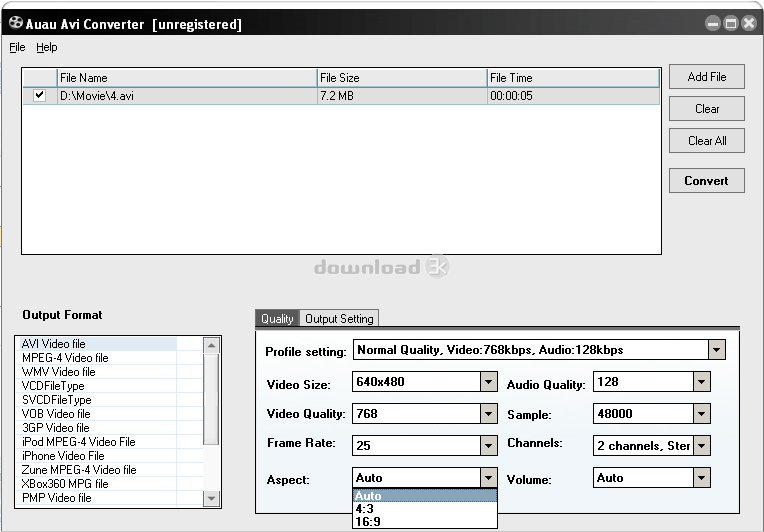Viewport: 764px width, 532px height.
Task: Click the Clear button
Action: 707,109
